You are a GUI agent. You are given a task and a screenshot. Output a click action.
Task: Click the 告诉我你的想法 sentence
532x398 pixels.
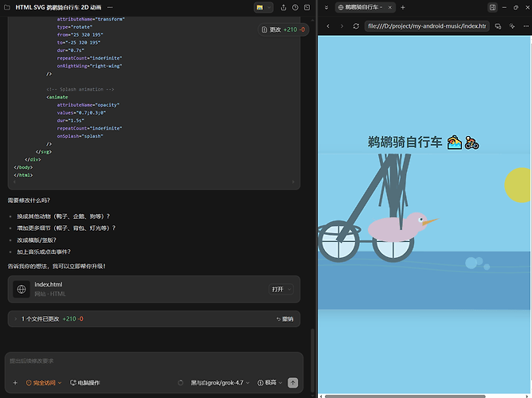(x=57, y=267)
